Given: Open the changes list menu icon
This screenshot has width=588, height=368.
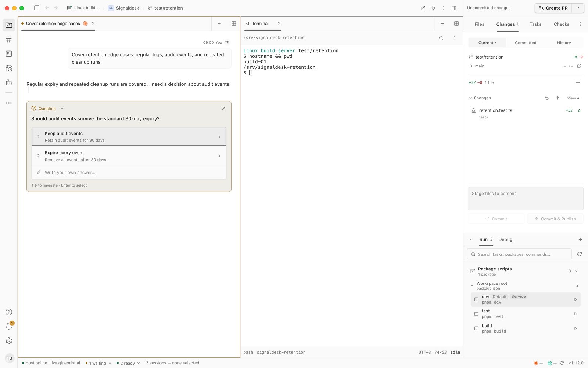Looking at the screenshot, I should [578, 83].
